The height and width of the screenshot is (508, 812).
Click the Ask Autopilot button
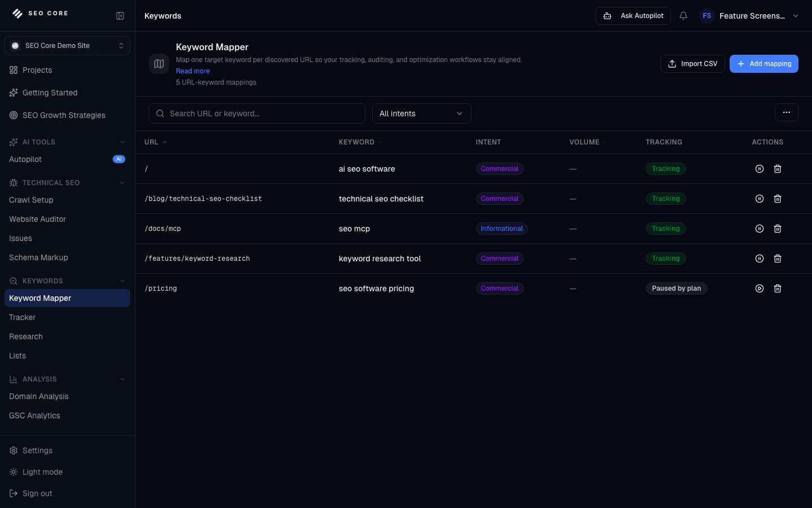coord(633,16)
